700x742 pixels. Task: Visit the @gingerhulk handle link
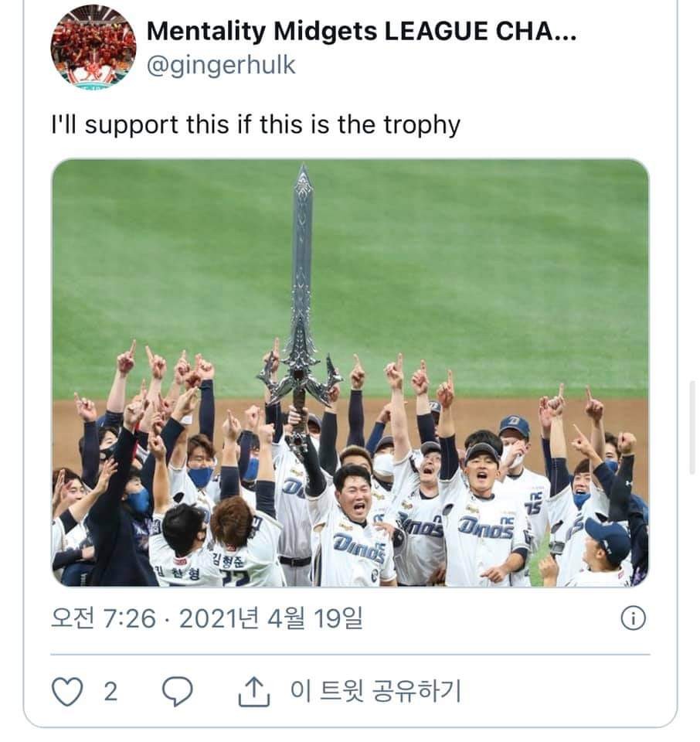point(220,65)
